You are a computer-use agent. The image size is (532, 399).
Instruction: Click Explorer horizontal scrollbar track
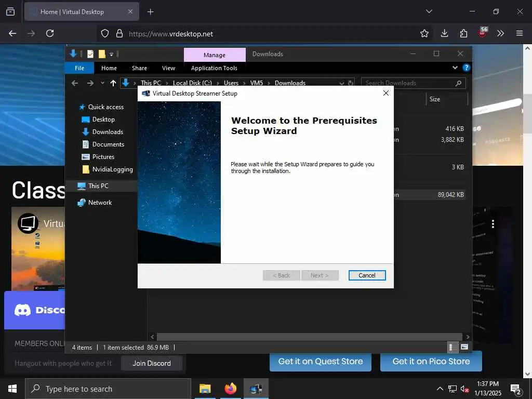tap(309, 337)
